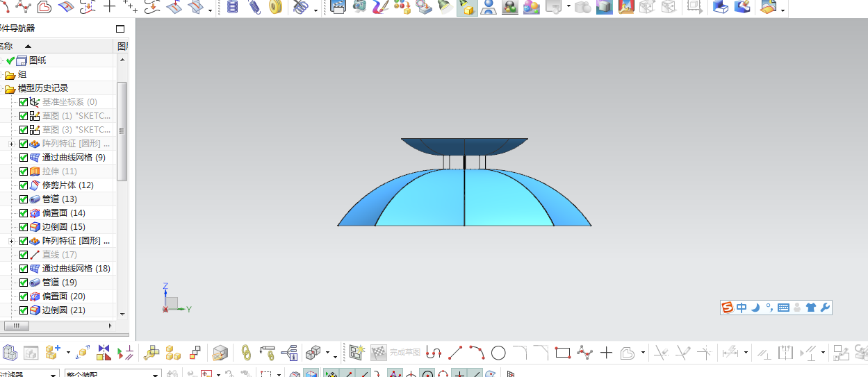Select the 偏置面 (20) tree entry

coord(63,296)
